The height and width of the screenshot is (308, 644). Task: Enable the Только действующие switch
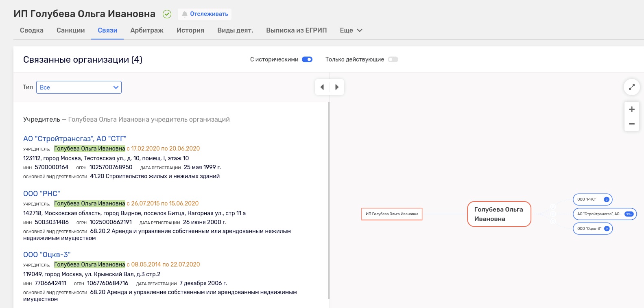coord(393,59)
